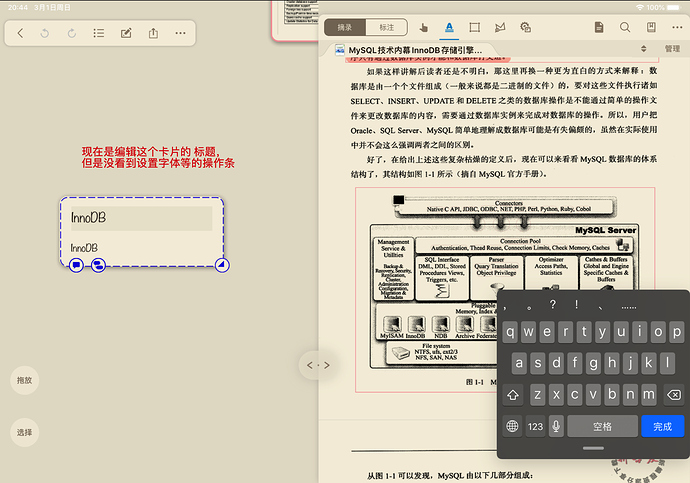Expand document list with up-down arrows

pos(643,49)
